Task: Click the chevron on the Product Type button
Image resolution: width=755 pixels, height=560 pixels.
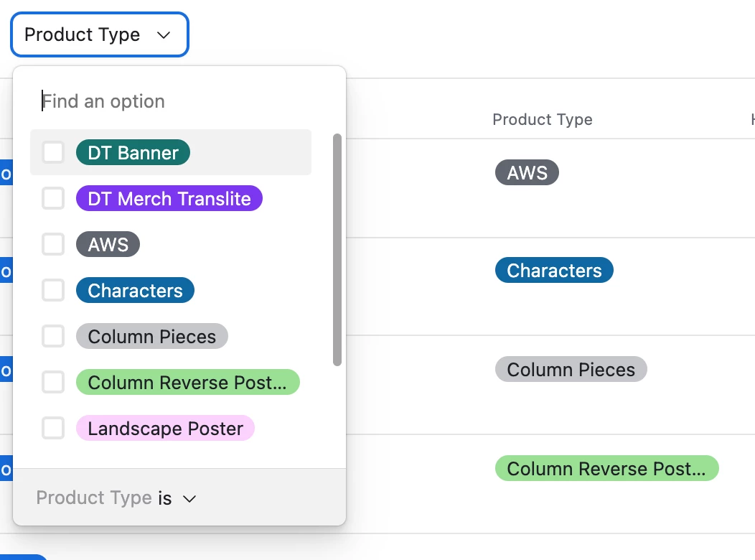Action: 164,34
